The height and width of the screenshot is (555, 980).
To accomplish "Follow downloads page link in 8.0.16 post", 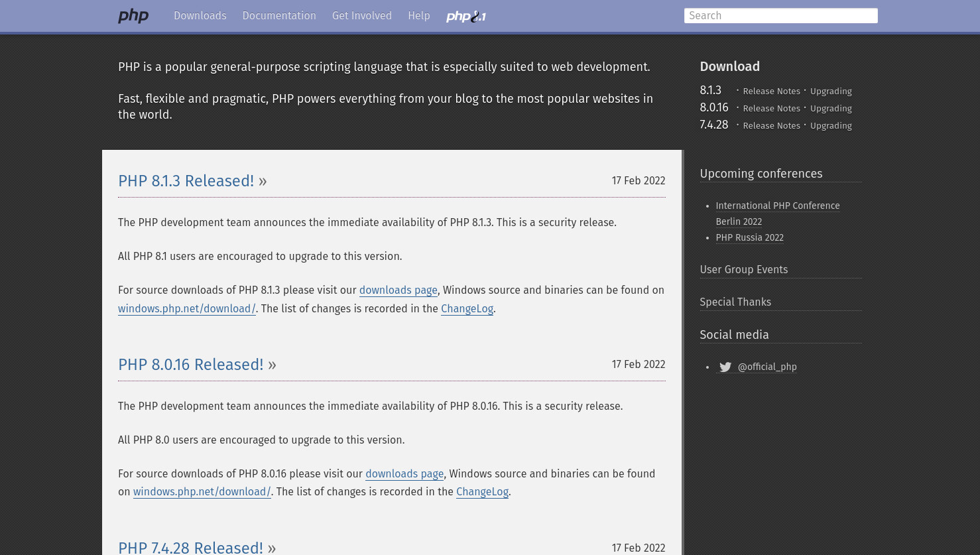I will point(404,474).
